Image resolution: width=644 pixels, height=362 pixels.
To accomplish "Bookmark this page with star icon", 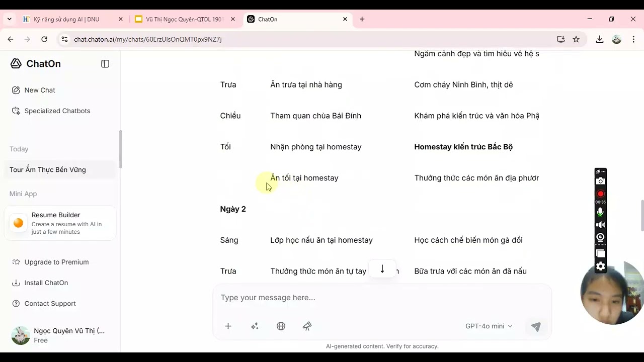I will click(576, 39).
